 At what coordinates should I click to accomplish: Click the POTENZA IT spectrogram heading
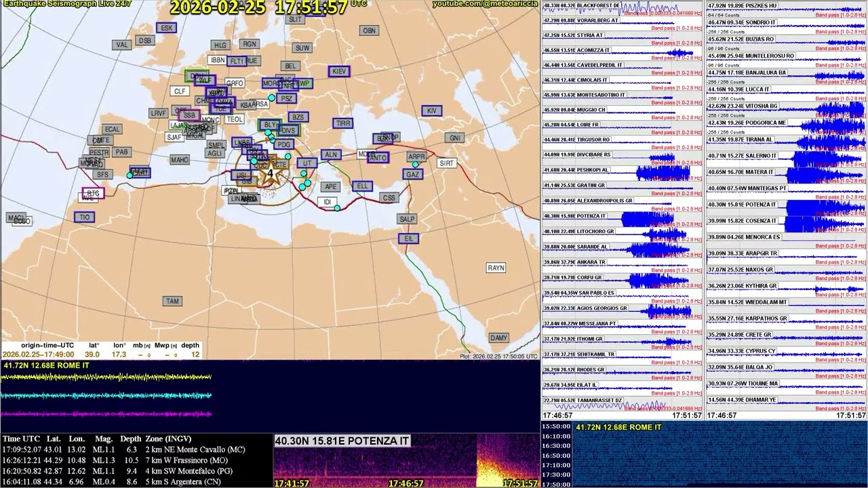coord(342,441)
